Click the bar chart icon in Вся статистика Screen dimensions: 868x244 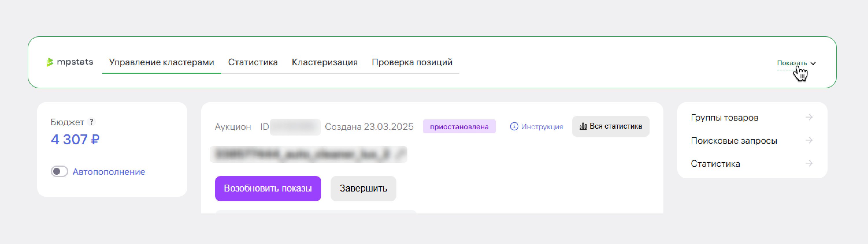point(583,127)
